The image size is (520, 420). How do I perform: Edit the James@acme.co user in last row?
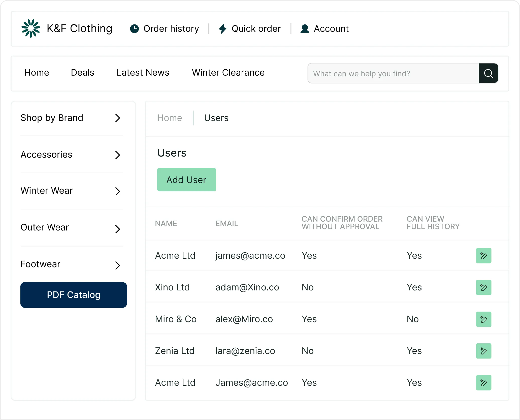483,383
